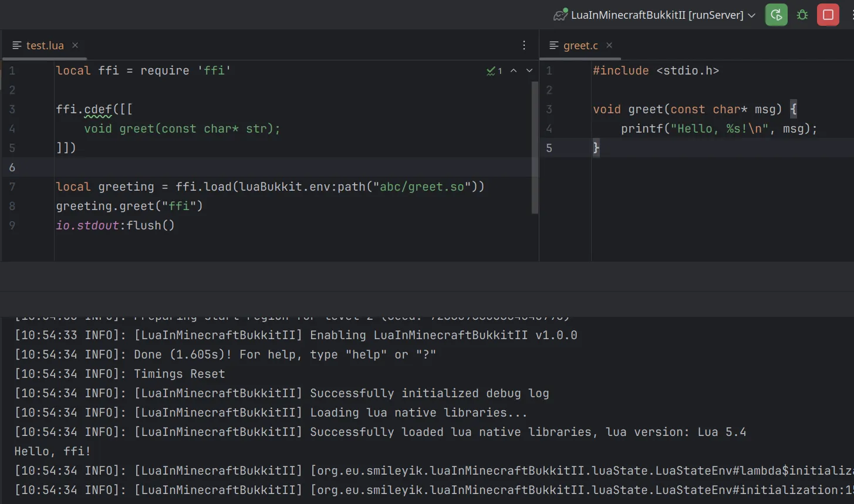The height and width of the screenshot is (504, 854).
Task: Click the closing brace on line 5 of greet.c
Action: [596, 148]
